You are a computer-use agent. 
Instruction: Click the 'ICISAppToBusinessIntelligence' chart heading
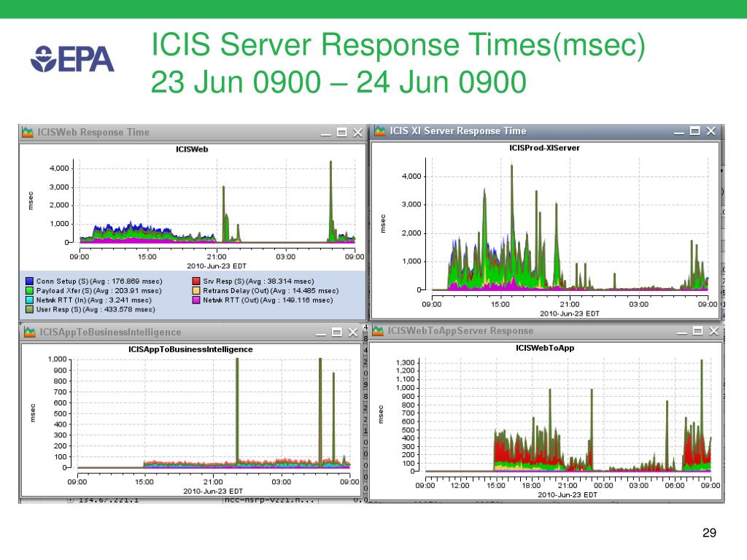coord(190,349)
